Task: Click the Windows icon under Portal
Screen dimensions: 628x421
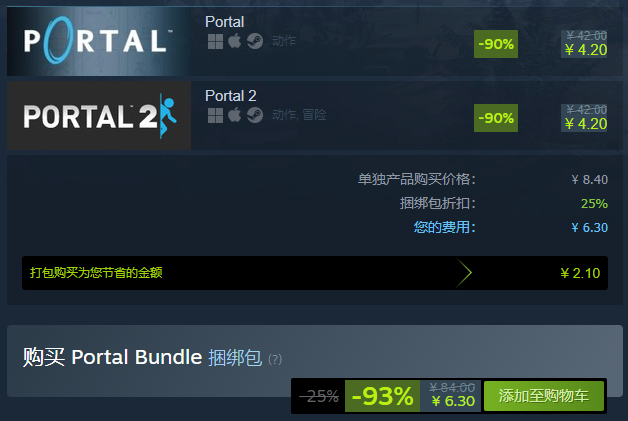Action: (x=215, y=41)
